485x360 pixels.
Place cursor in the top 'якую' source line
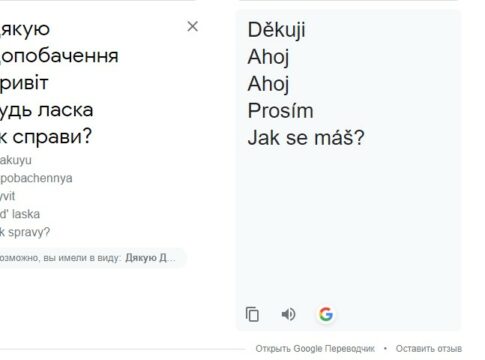pyautogui.click(x=25, y=29)
